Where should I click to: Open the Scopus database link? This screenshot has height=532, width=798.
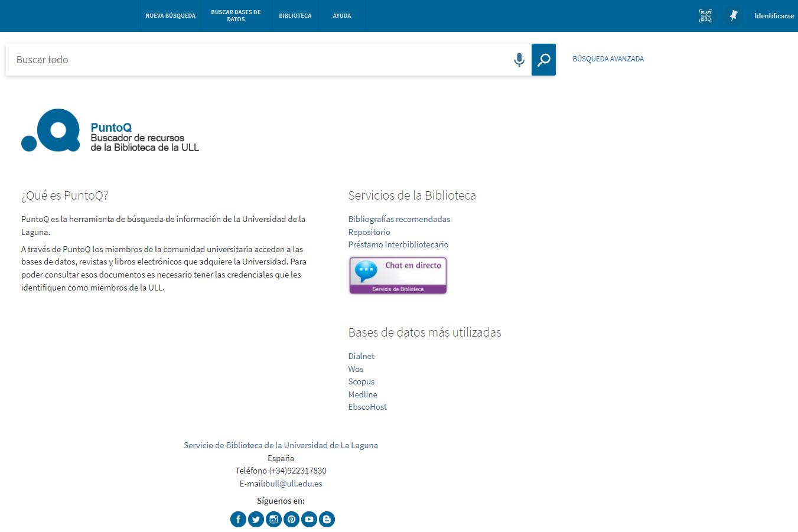(361, 381)
